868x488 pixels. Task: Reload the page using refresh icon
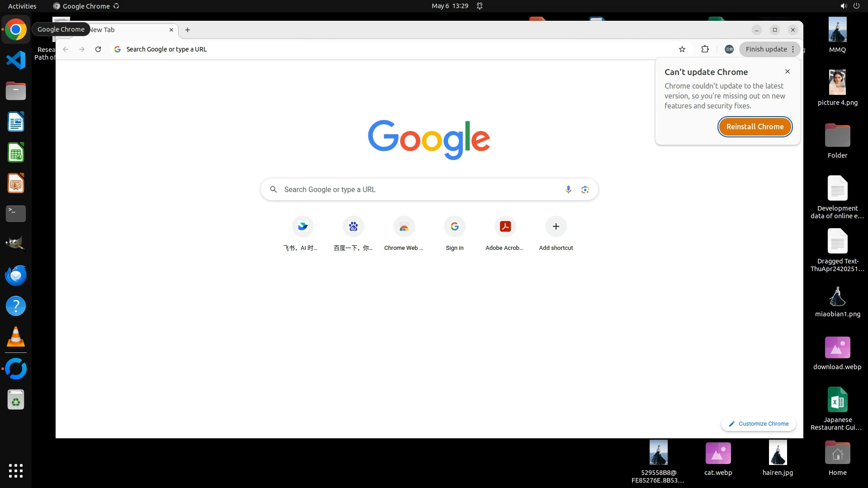pyautogui.click(x=98, y=49)
